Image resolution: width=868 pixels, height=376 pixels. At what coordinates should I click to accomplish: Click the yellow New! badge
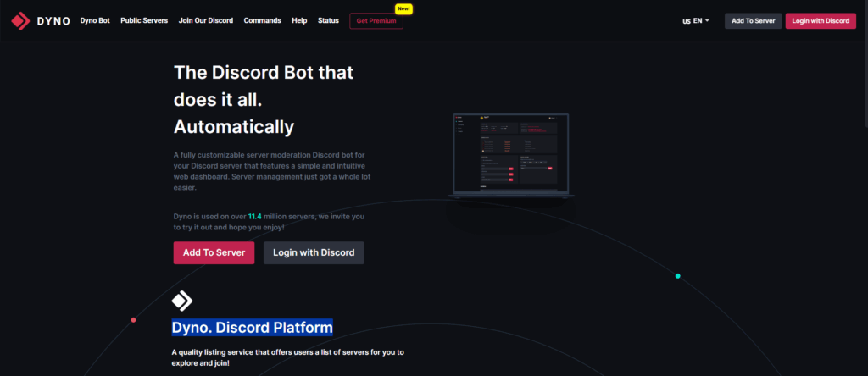click(403, 8)
